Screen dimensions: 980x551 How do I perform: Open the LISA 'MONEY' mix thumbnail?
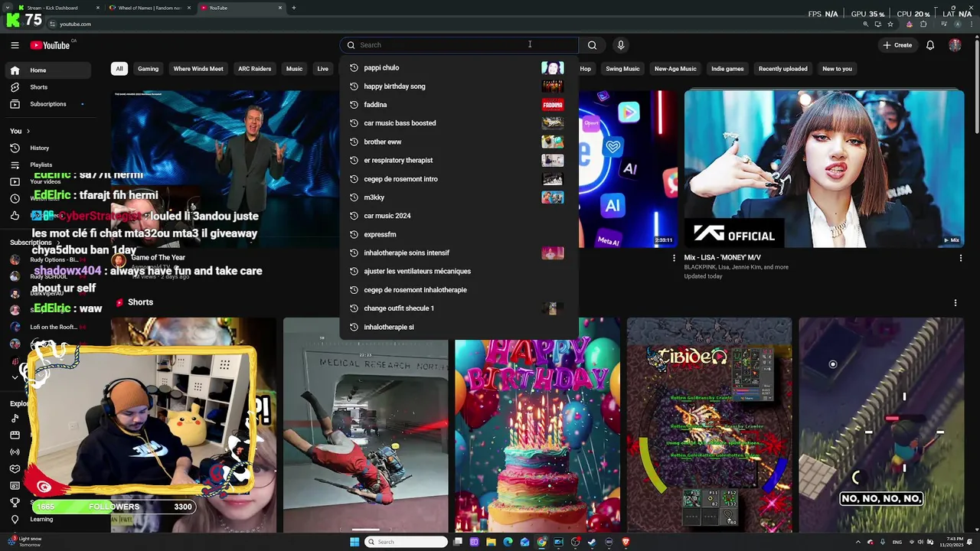click(x=824, y=168)
